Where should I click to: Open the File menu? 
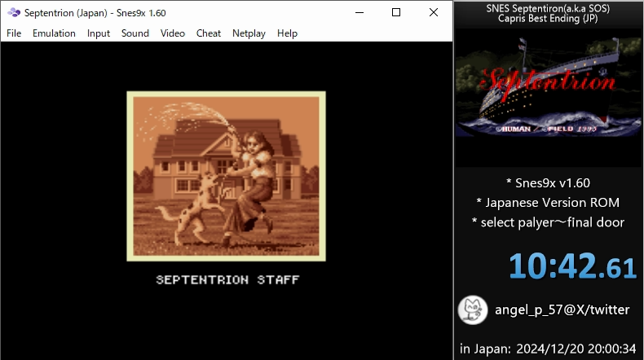tap(14, 33)
